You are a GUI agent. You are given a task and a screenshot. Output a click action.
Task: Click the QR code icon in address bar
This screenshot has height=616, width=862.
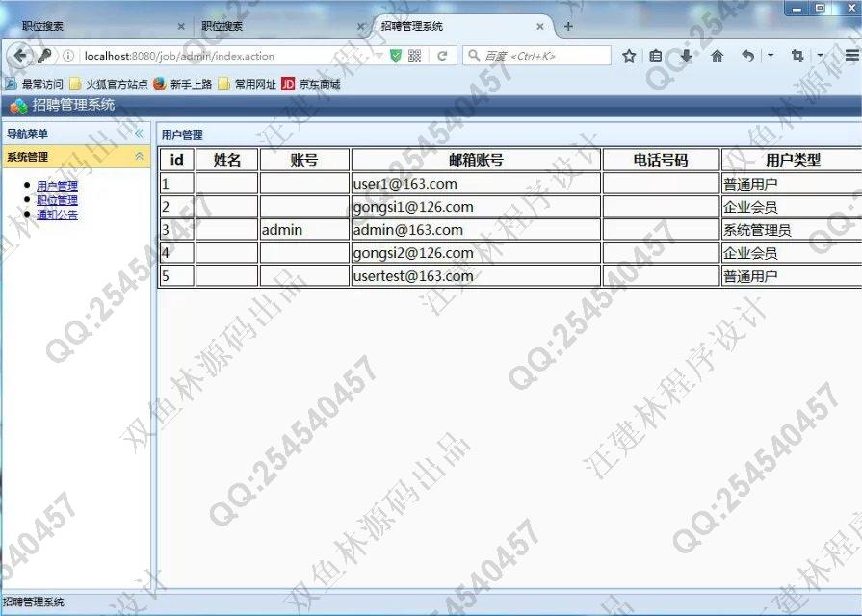click(414, 56)
